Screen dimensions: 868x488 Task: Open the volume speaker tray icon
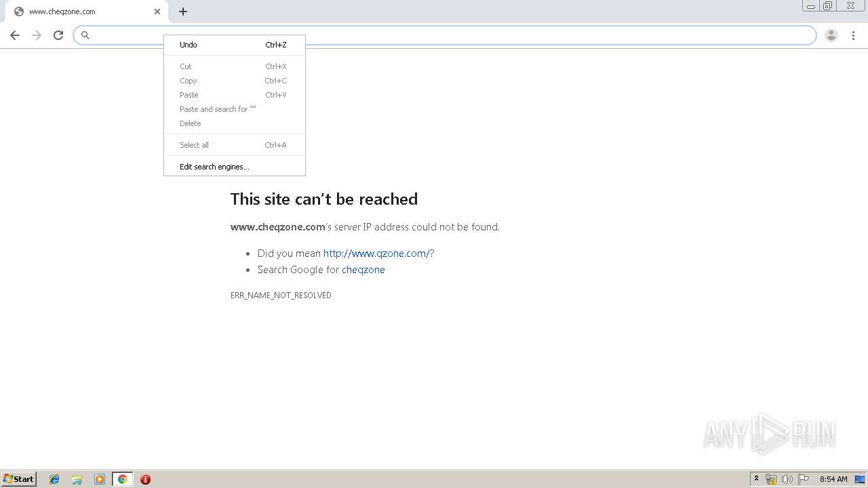pyautogui.click(x=787, y=479)
